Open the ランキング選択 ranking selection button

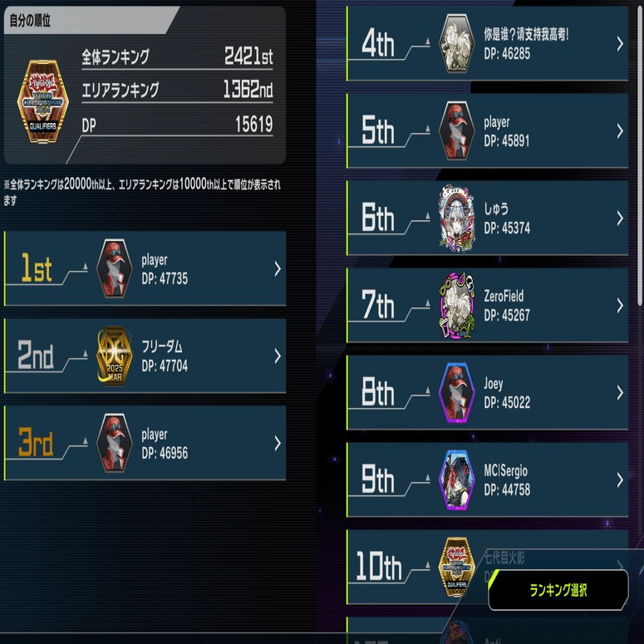(x=558, y=590)
